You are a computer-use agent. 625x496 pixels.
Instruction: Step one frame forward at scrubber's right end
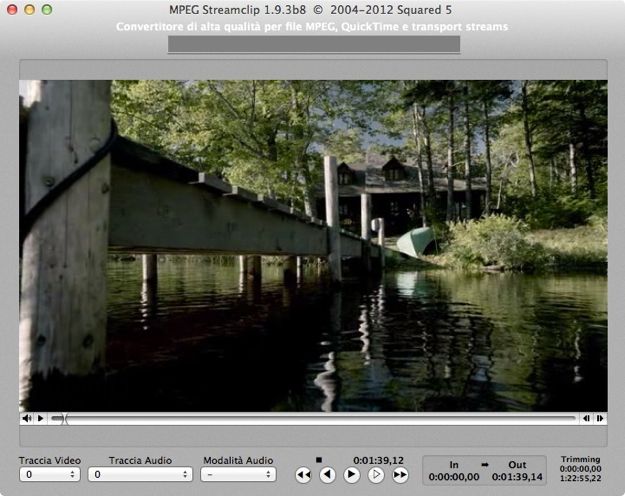coord(600,418)
